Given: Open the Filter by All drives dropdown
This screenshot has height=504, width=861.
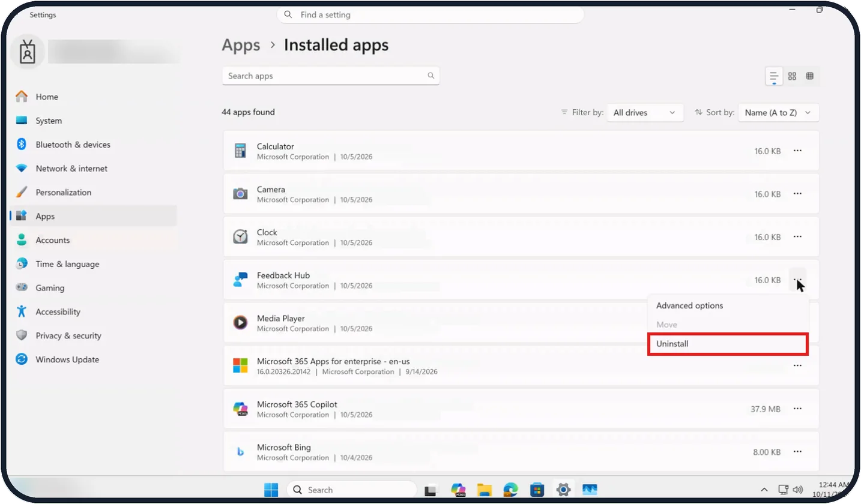Looking at the screenshot, I should [645, 112].
